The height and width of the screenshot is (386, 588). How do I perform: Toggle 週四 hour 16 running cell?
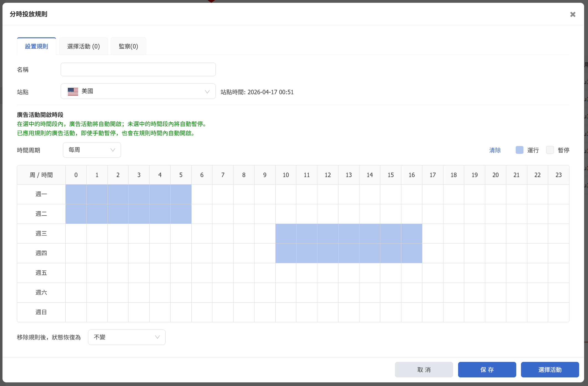pos(412,253)
